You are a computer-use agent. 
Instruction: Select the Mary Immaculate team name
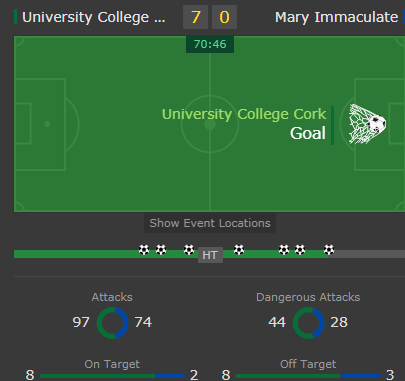click(x=337, y=17)
